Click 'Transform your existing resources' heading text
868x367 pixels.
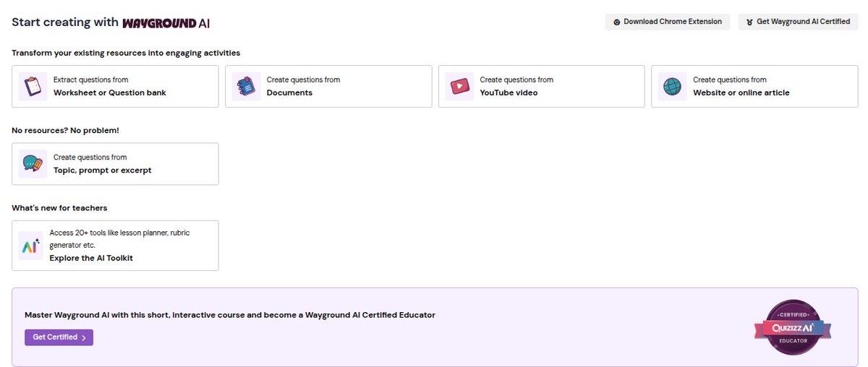click(x=126, y=53)
